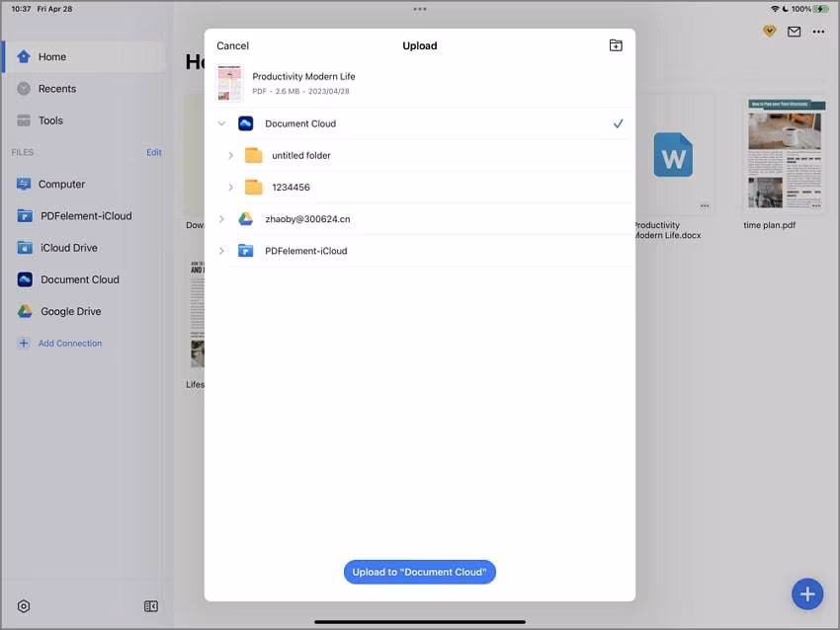Select the 1234456 folder icon
The height and width of the screenshot is (630, 840).
(x=253, y=187)
